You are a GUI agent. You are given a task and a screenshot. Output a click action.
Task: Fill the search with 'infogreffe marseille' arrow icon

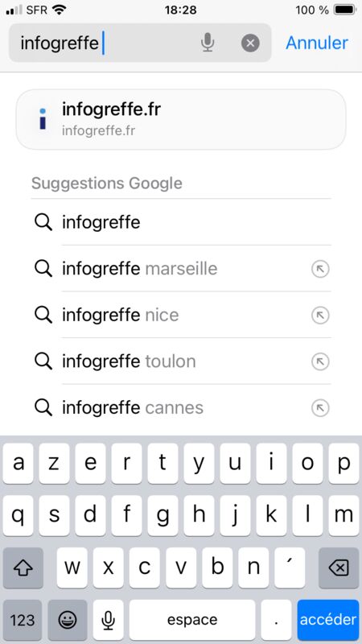[320, 270]
